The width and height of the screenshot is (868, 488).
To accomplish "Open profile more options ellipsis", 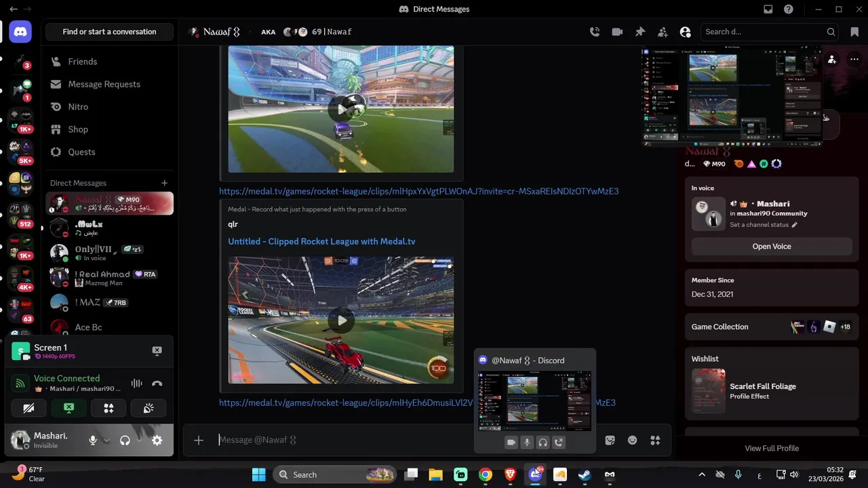I will pyautogui.click(x=854, y=60).
